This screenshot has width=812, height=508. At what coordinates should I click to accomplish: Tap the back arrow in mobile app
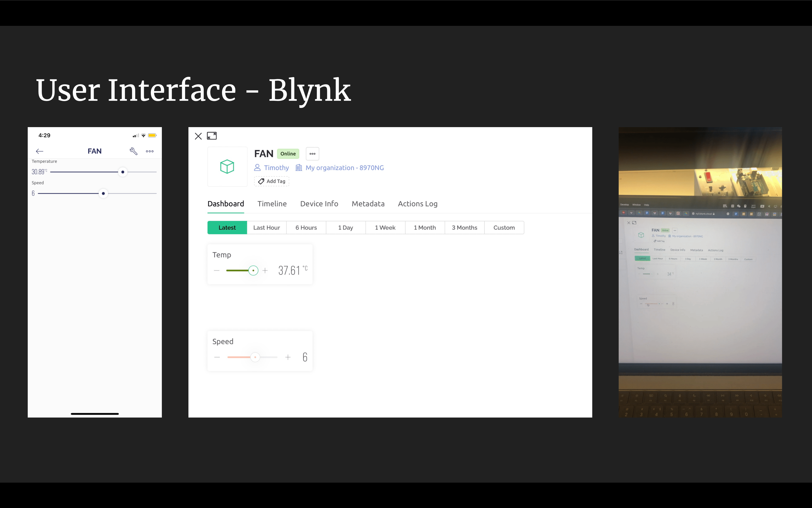(40, 151)
